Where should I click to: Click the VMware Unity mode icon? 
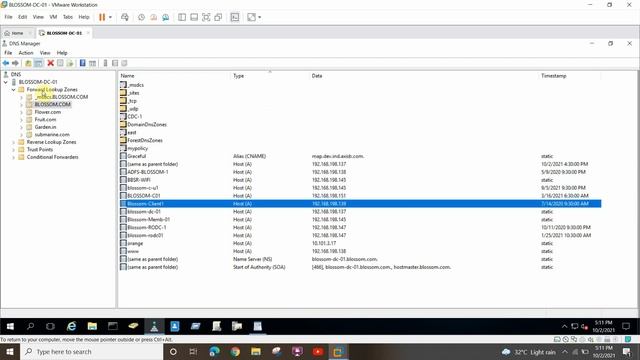coord(218,17)
